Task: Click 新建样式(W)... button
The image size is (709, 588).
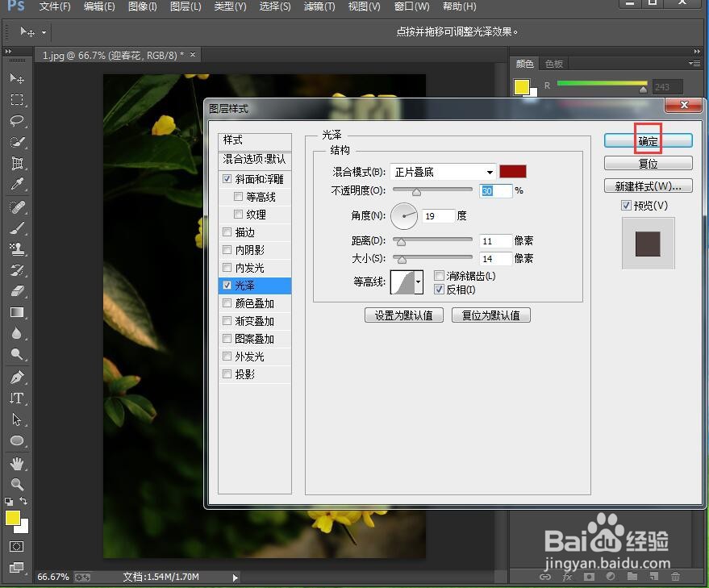Action: click(648, 186)
